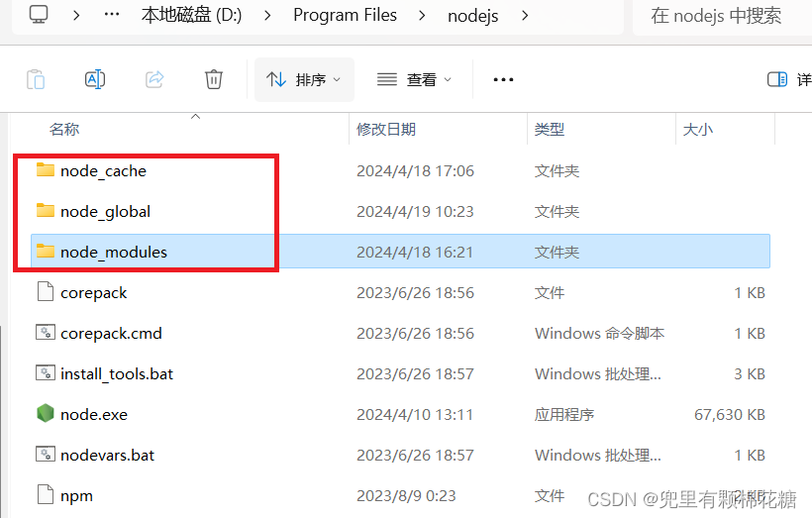Click the nodevars.bat file name
This screenshot has height=518, width=812.
pyautogui.click(x=107, y=456)
